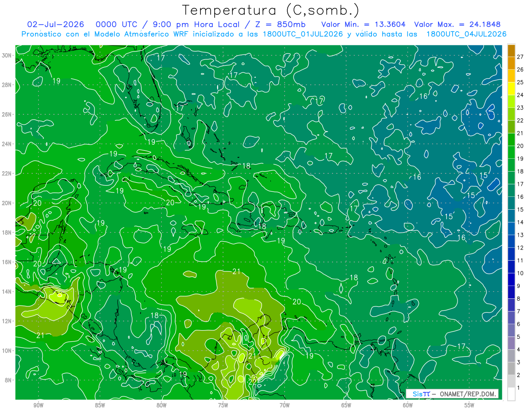Click the latitude axis label "10N"
532x411 pixels.
point(7,351)
